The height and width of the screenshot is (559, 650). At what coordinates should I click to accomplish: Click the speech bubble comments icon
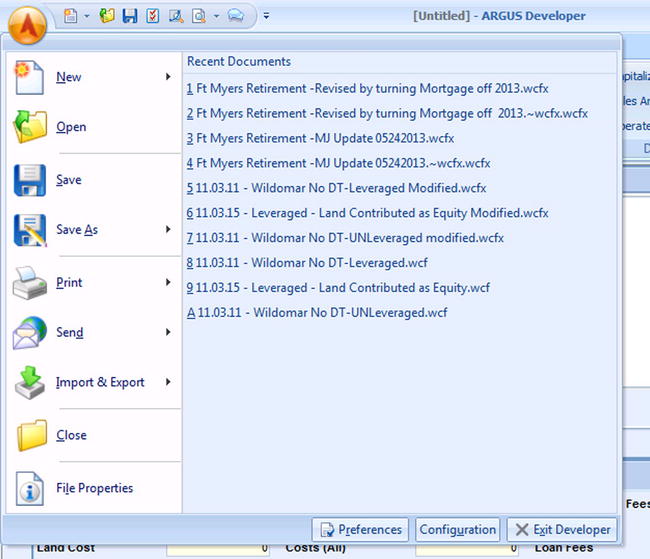point(235,16)
